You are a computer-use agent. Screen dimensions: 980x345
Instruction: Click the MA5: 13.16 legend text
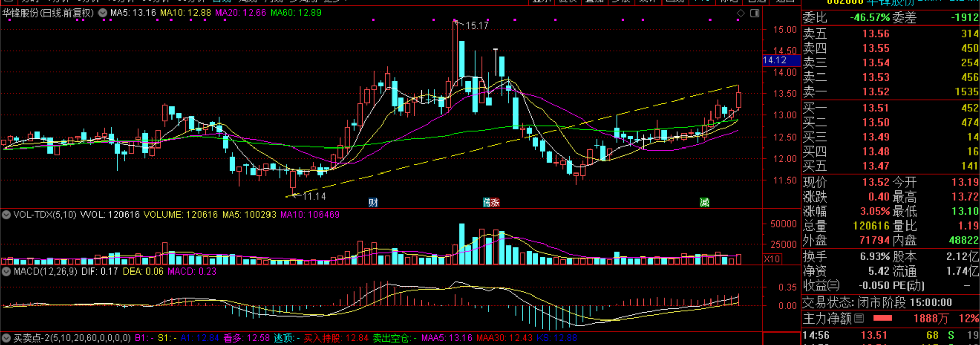(133, 13)
